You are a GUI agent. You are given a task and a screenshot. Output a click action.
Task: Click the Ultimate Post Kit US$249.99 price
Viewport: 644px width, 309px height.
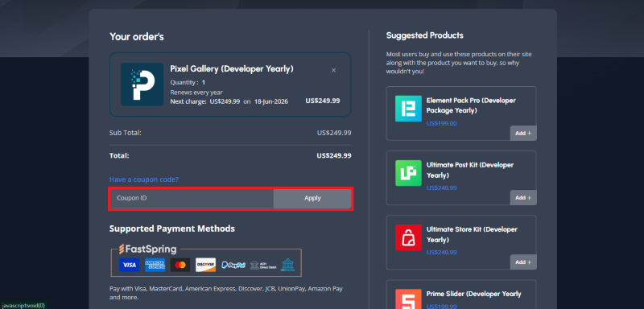pos(441,188)
